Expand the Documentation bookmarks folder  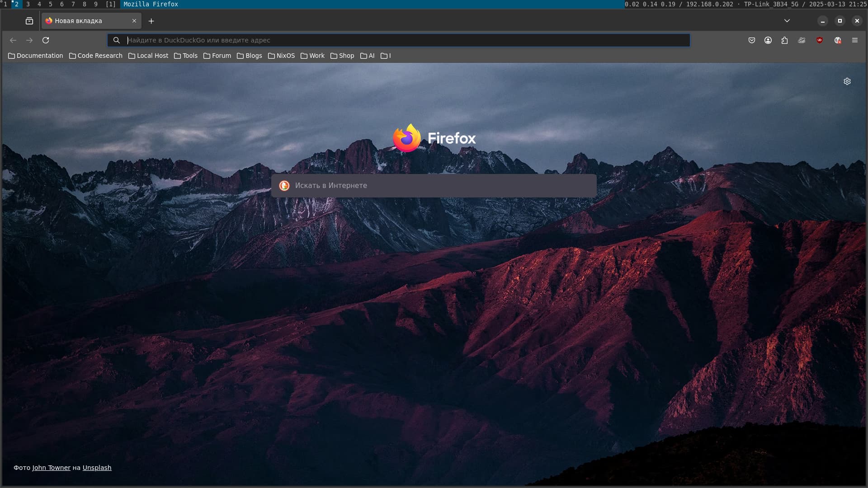pos(36,56)
